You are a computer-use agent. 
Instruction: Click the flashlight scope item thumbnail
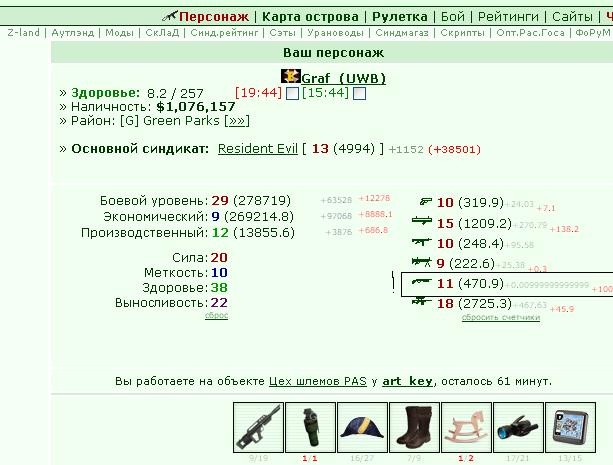[518, 427]
